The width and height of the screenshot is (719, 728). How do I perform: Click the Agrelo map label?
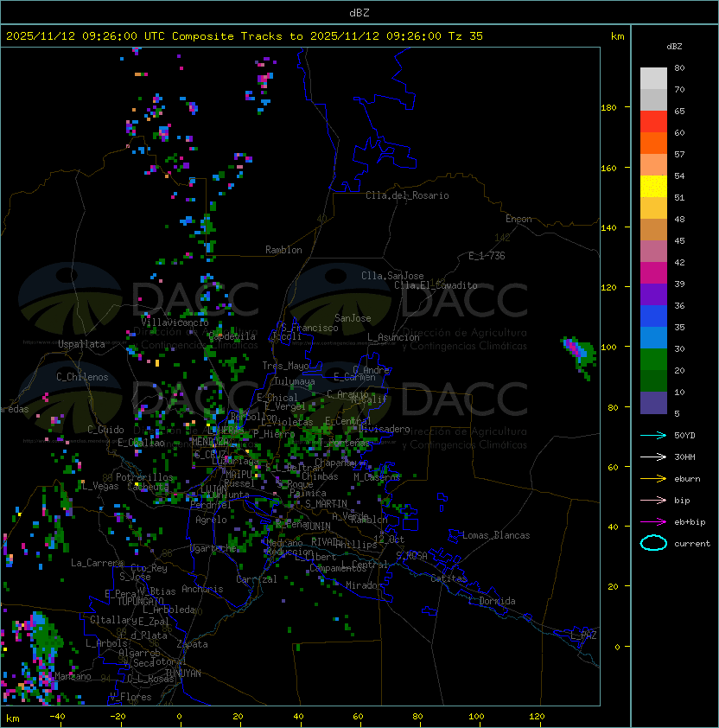[x=211, y=520]
